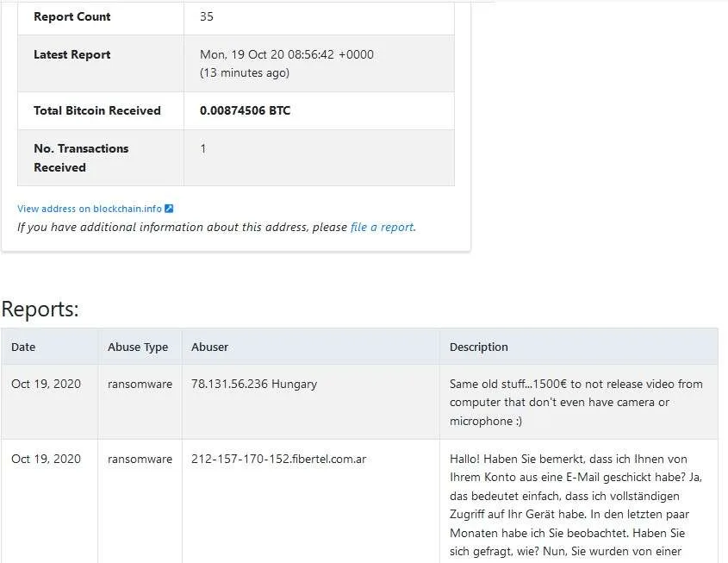
Task: Click description starting 'Hallo! Haben Sie bemerkt'
Action: 576,505
